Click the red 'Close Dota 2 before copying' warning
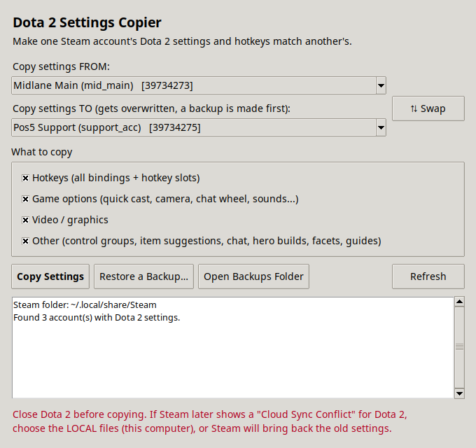476x448 pixels. 209,421
